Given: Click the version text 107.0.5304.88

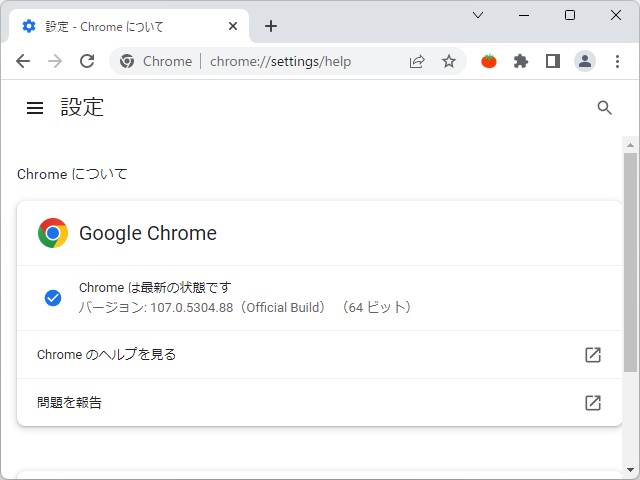Looking at the screenshot, I should tap(191, 307).
